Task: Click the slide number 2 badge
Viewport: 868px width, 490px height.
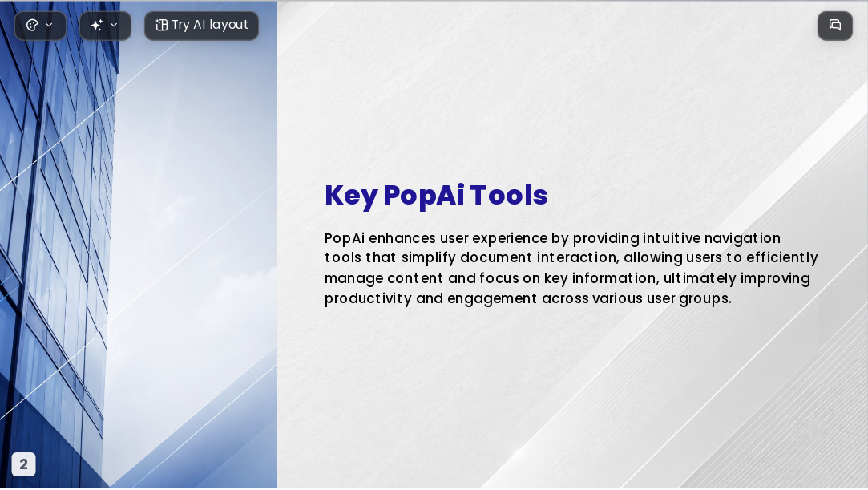Action: (23, 464)
